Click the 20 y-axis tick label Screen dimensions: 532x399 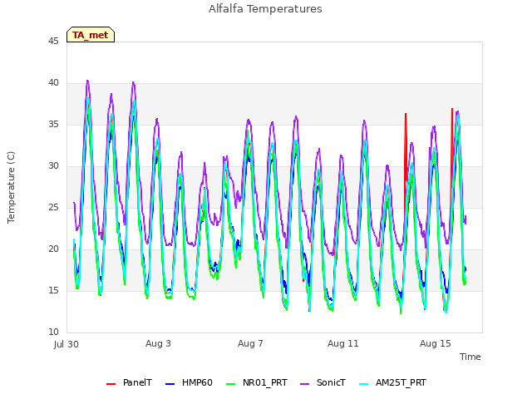click(x=53, y=249)
